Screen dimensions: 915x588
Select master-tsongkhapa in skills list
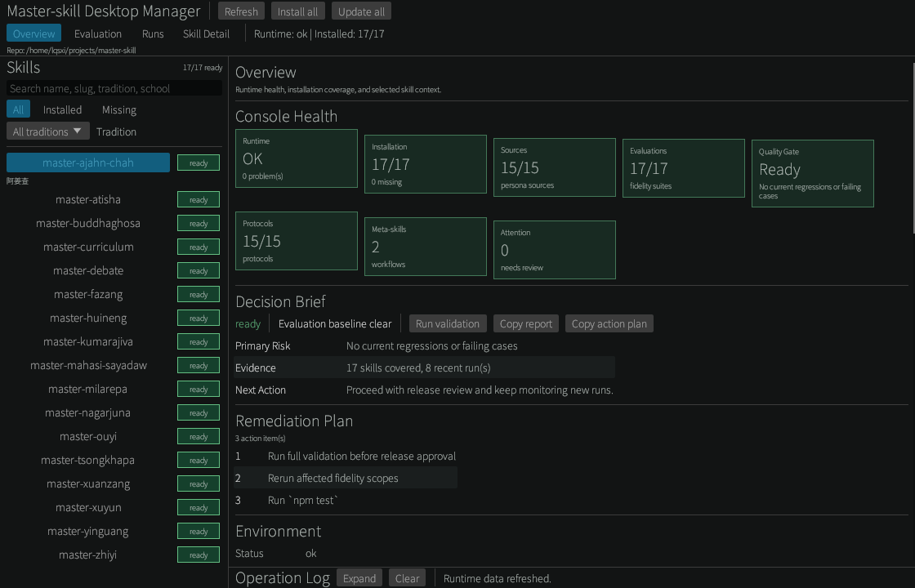click(x=88, y=460)
